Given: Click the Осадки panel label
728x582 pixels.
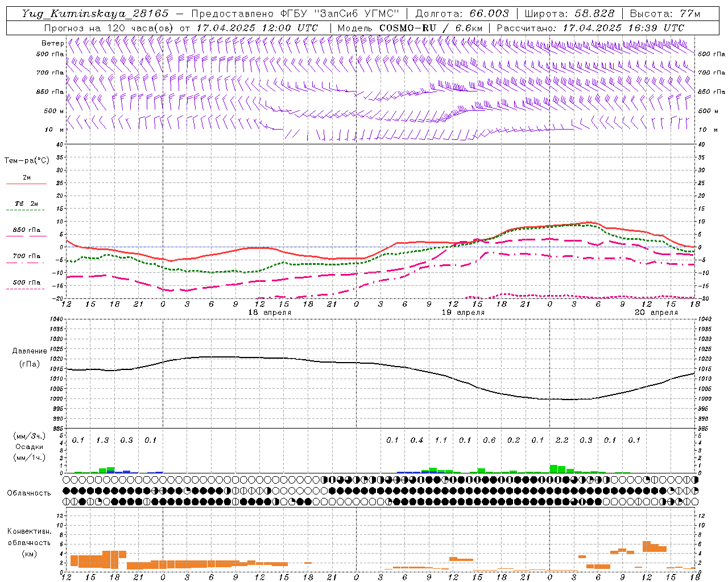Looking at the screenshot, I should tap(29, 447).
